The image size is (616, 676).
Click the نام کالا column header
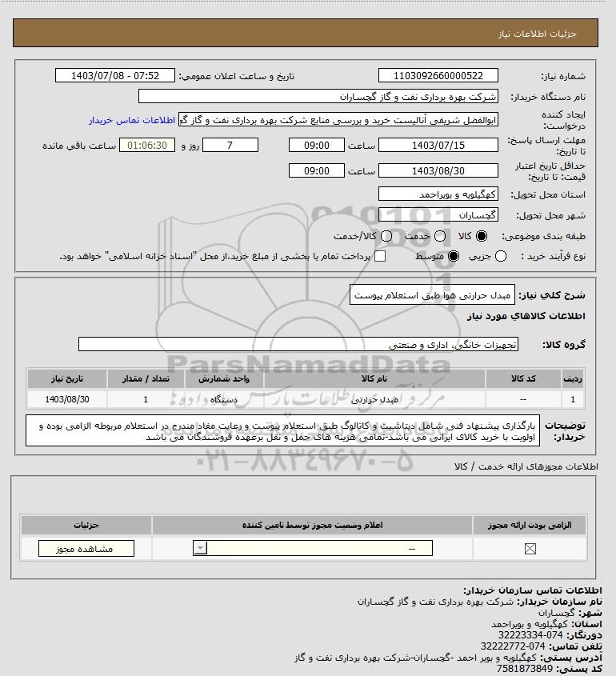[374, 378]
